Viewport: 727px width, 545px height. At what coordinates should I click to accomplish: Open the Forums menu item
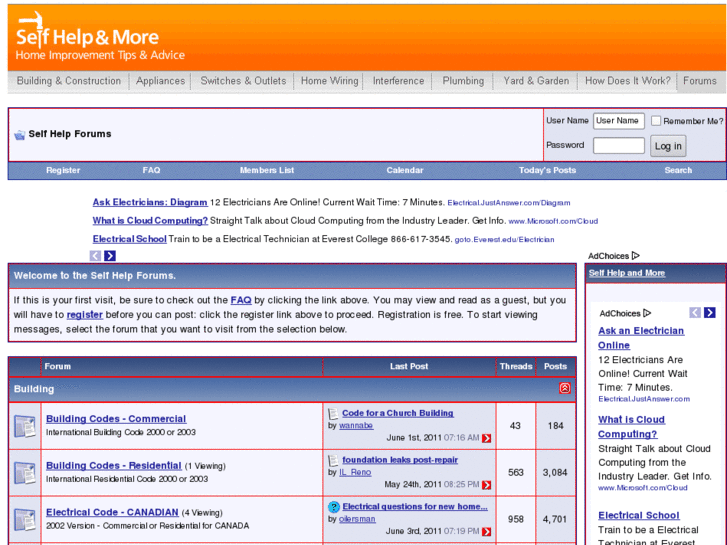[x=700, y=81]
